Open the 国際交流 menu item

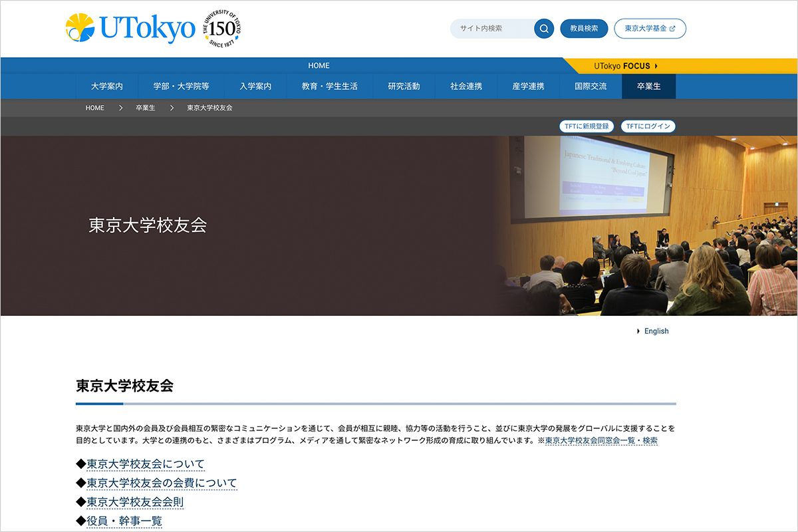590,86
